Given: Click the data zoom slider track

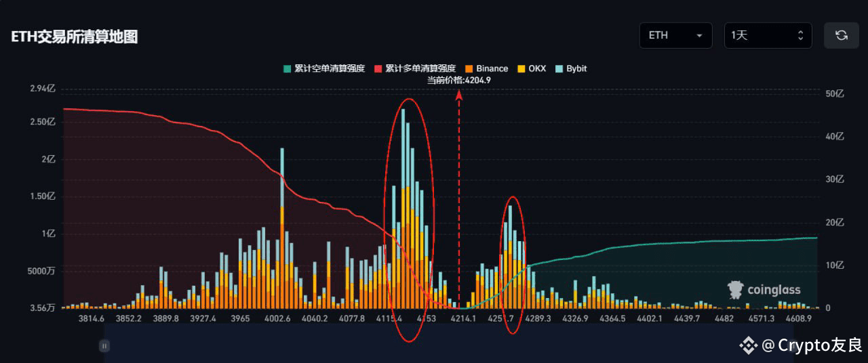Looking at the screenshot, I should pyautogui.click(x=407, y=345).
